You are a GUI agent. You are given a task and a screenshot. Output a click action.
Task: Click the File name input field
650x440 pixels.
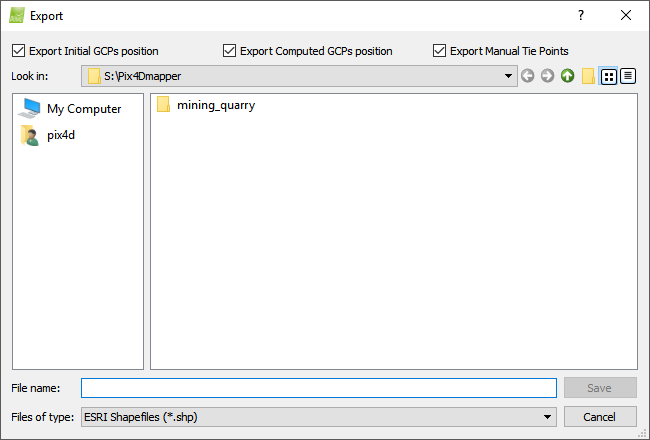(x=318, y=388)
